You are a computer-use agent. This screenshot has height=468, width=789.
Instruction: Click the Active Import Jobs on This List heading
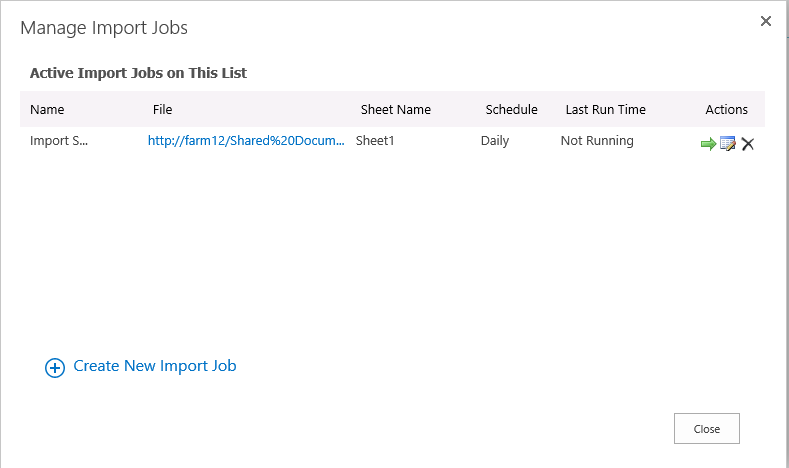point(138,73)
